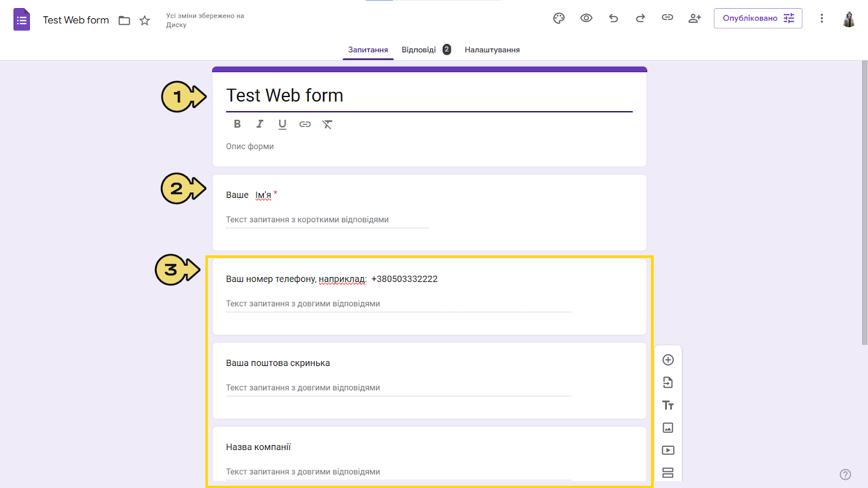Insert link in title
This screenshot has width=868, height=488.
click(305, 124)
